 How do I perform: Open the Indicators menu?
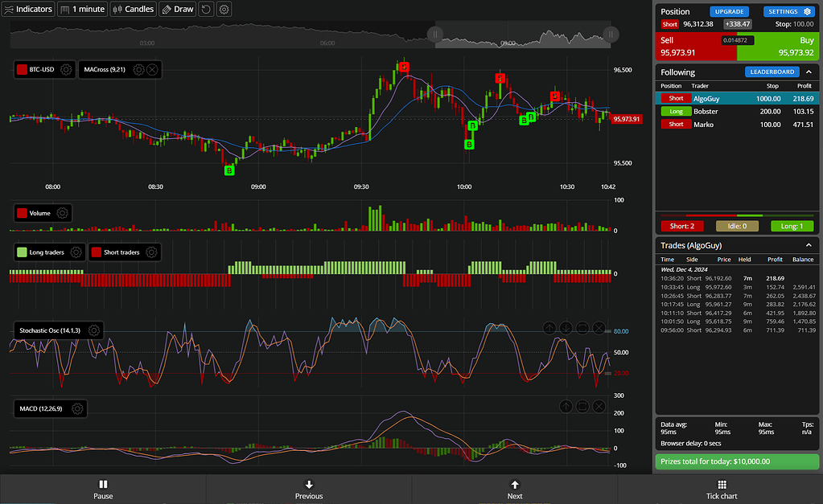pos(28,9)
